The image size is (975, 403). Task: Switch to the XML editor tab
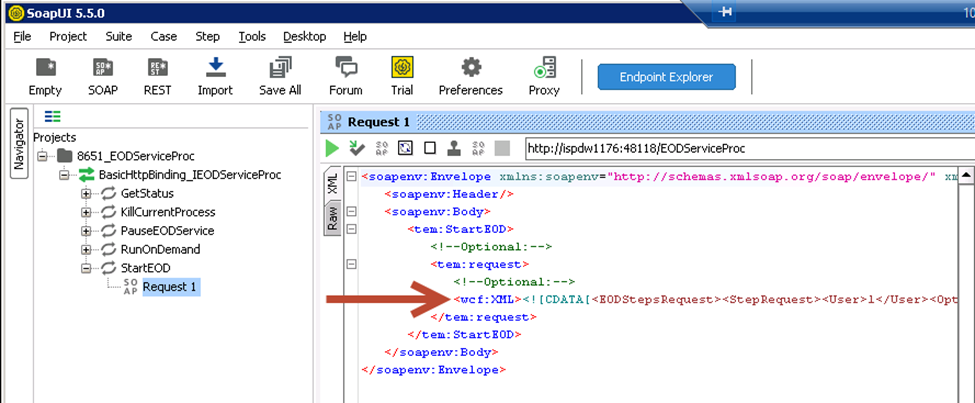(x=333, y=183)
